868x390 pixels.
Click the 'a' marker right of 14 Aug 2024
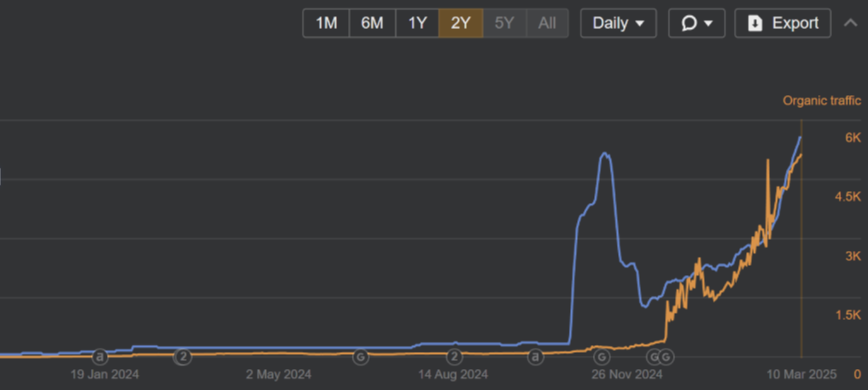tap(536, 357)
